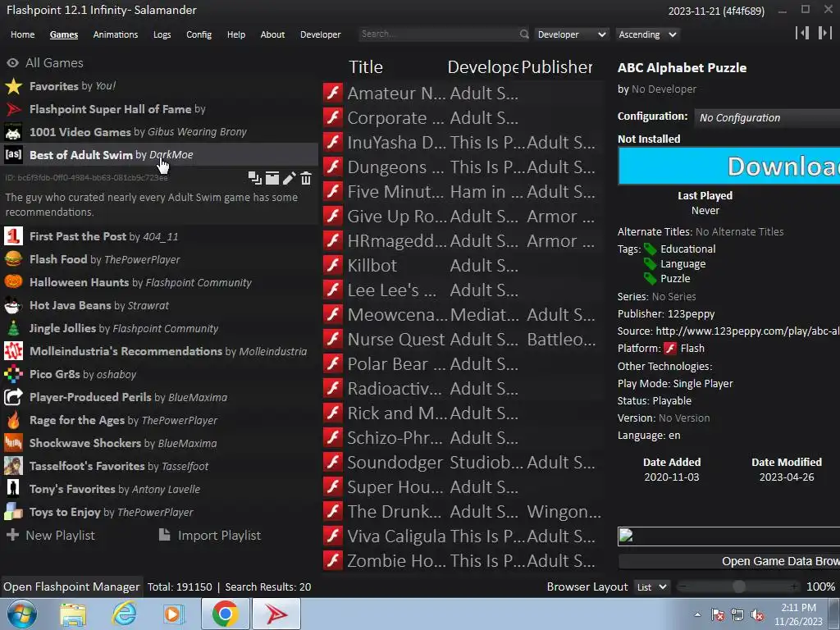
Task: Click the Halloween Haunts pumpkin icon
Action: (13, 282)
